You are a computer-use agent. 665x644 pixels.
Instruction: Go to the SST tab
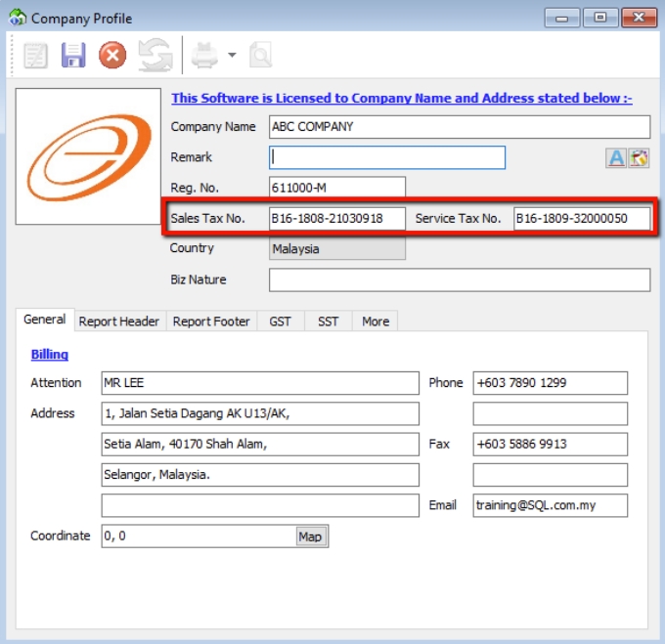click(x=329, y=322)
